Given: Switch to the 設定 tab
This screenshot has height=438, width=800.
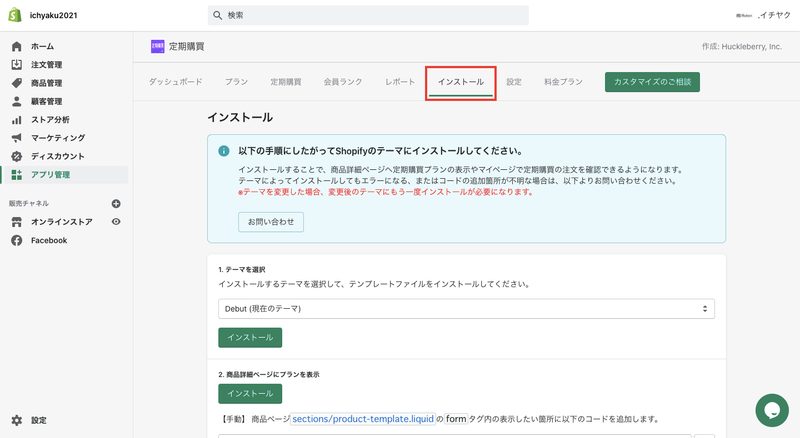Looking at the screenshot, I should [x=514, y=82].
